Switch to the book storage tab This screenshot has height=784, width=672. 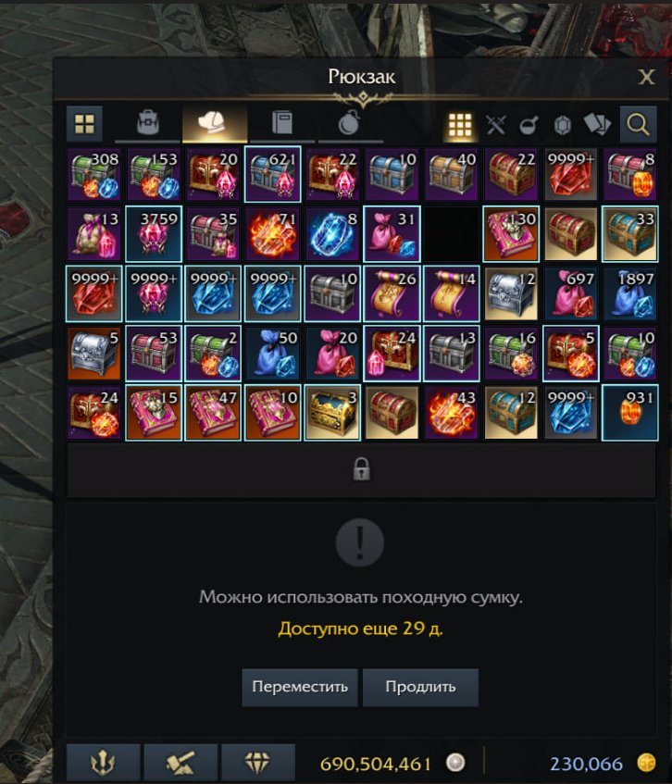tap(282, 123)
